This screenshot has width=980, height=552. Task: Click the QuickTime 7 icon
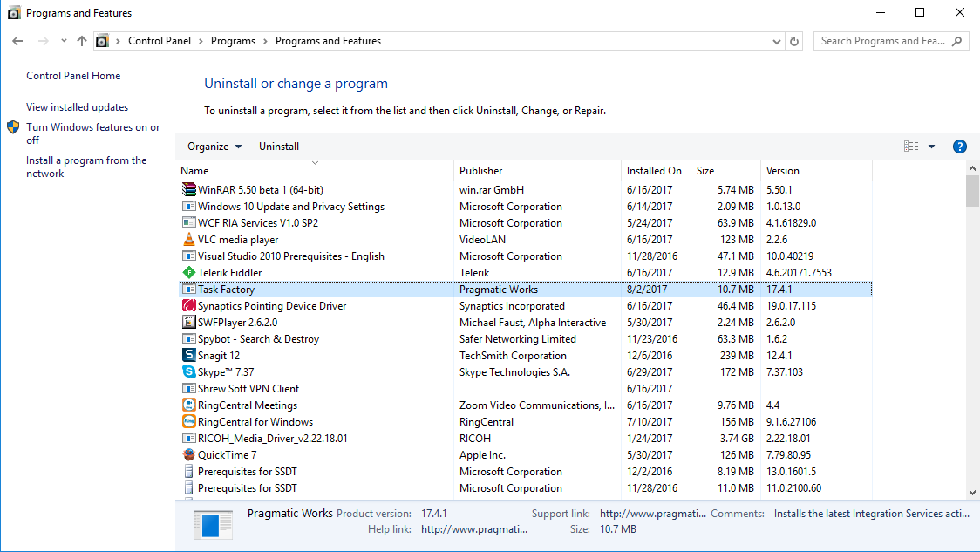188,455
